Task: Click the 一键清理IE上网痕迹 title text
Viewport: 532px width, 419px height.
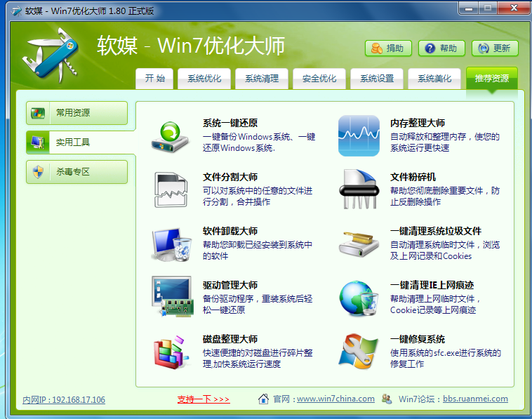Action: [x=432, y=285]
